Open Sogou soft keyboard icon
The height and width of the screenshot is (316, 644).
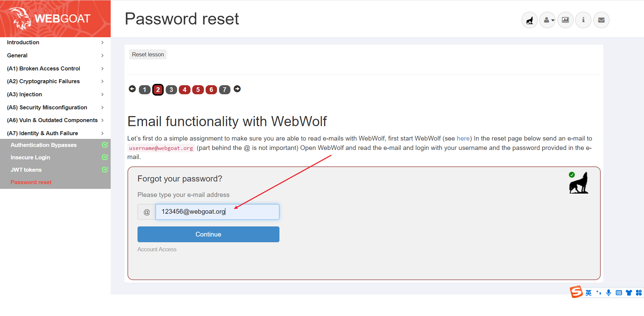click(619, 293)
